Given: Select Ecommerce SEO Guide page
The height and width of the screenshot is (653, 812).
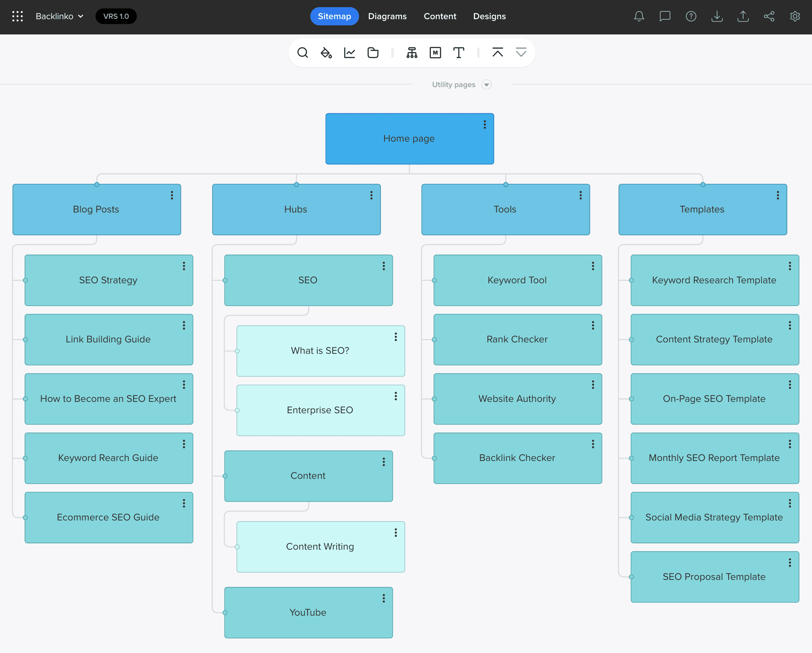Looking at the screenshot, I should (x=109, y=518).
